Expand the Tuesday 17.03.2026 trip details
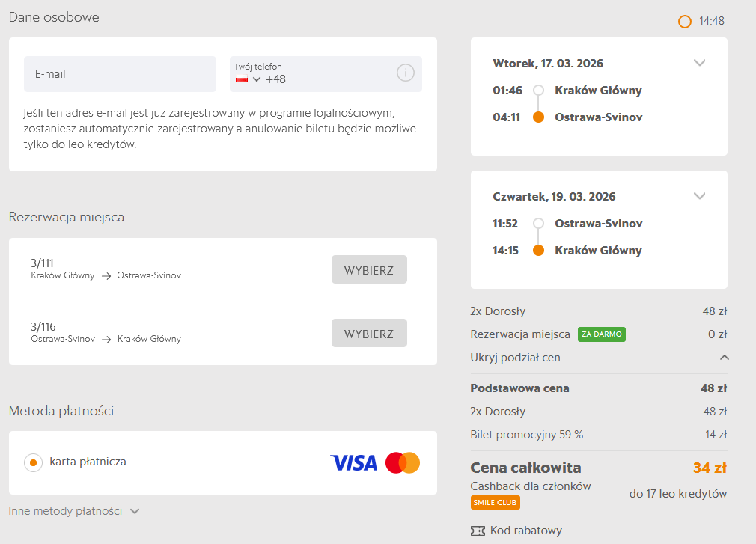 tap(699, 64)
